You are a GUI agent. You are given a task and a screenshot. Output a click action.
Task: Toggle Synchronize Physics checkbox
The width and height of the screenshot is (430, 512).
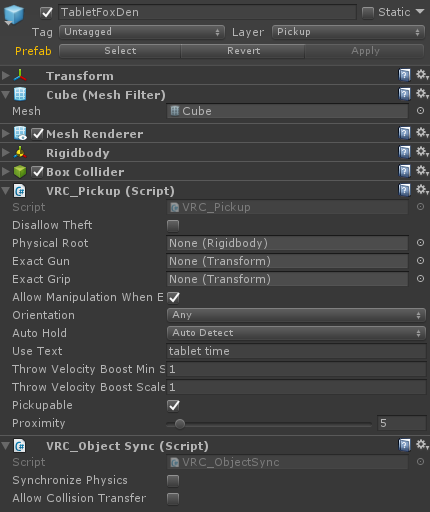pyautogui.click(x=173, y=481)
